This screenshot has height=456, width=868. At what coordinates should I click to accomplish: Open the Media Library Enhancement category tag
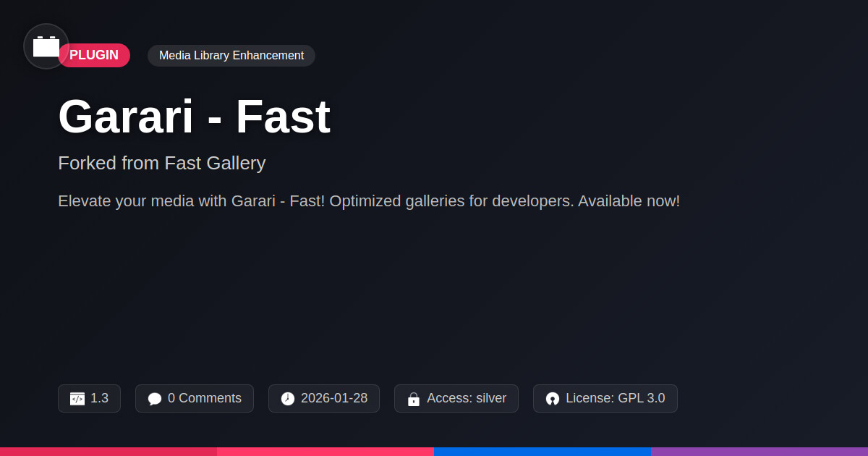coord(231,56)
